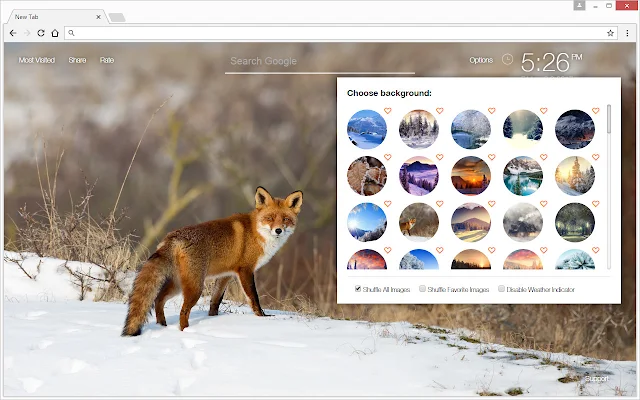The width and height of the screenshot is (640, 400).
Task: Click the Search Google field
Action: (320, 61)
